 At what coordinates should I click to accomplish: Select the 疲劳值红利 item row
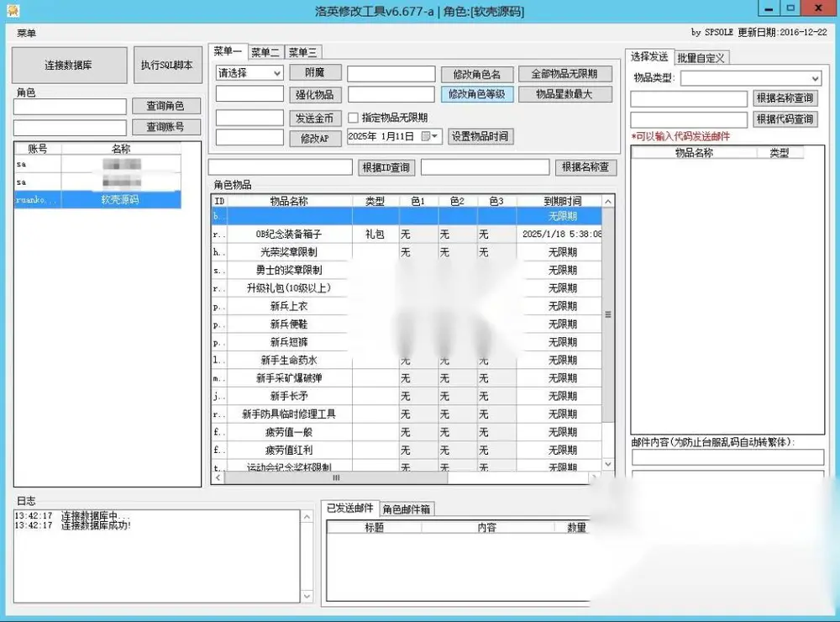tap(407, 451)
